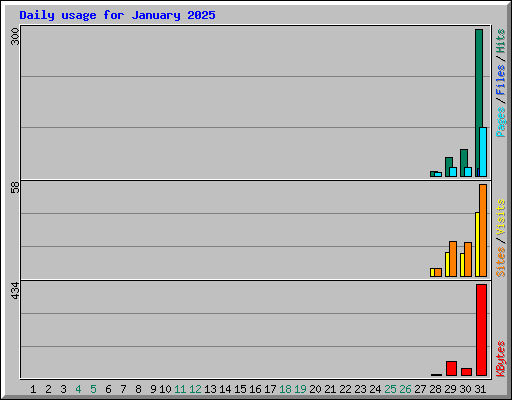
Task: Click day 15 on the x-axis
Action: [x=240, y=389]
